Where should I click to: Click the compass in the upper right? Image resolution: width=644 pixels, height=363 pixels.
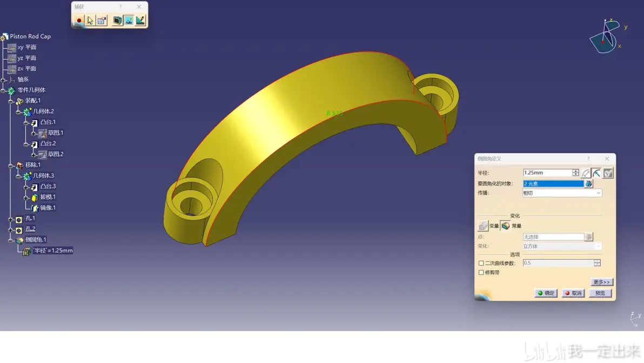(x=606, y=37)
